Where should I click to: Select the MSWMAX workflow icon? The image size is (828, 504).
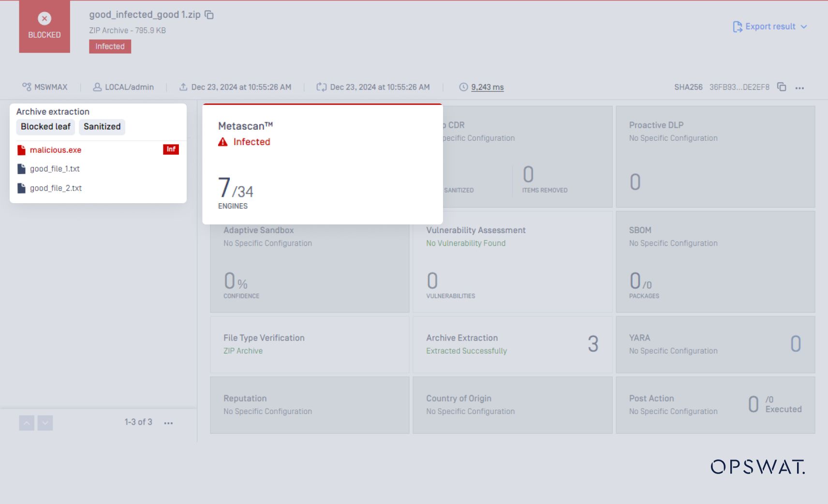tap(27, 87)
